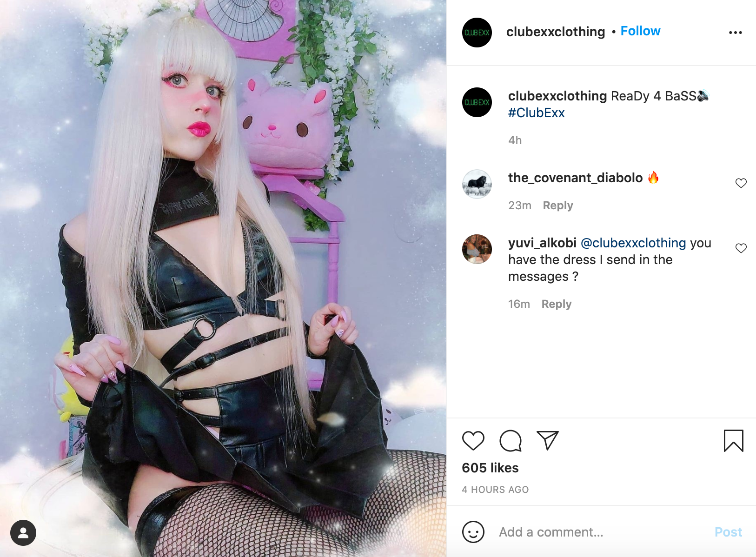Screen dimensions: 756x557
Task: Save post with the bookmark icon
Action: [x=734, y=440]
